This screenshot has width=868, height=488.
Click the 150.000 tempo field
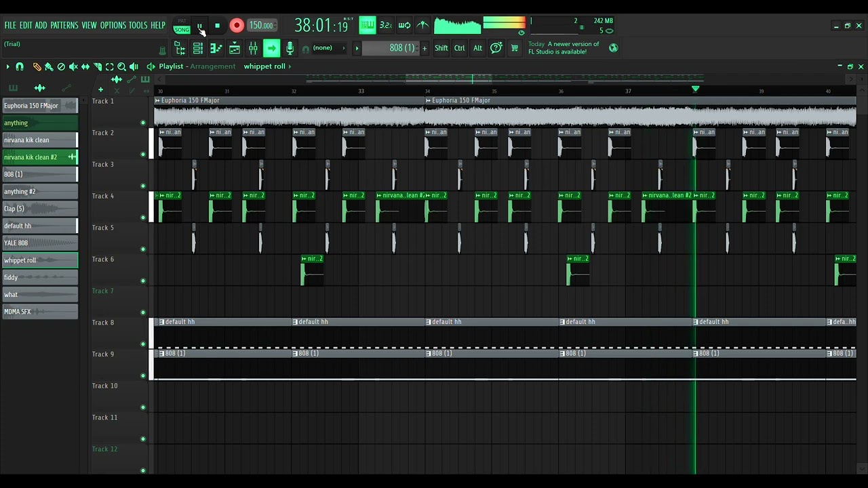(261, 26)
